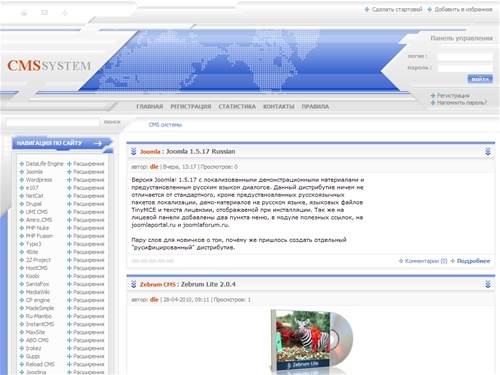Open 2Z Project in site navigation
The image size is (500, 375).
point(38,260)
